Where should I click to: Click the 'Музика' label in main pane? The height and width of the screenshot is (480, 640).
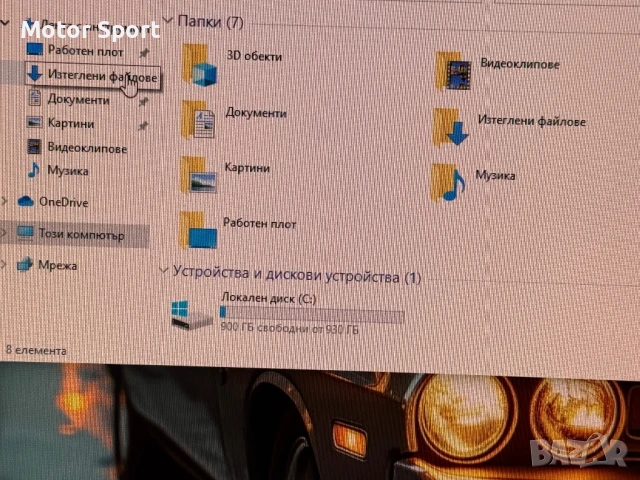point(496,175)
